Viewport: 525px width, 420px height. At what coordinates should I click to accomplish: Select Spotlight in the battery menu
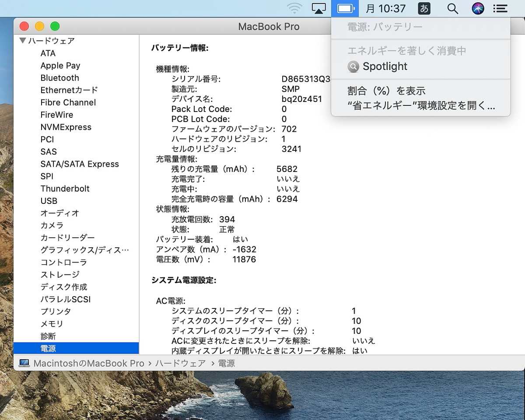(x=385, y=66)
